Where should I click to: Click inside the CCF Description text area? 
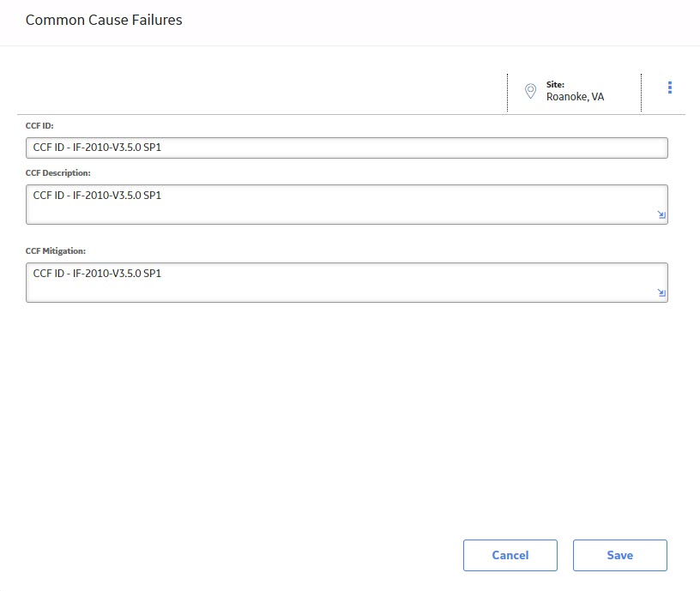pyautogui.click(x=347, y=204)
